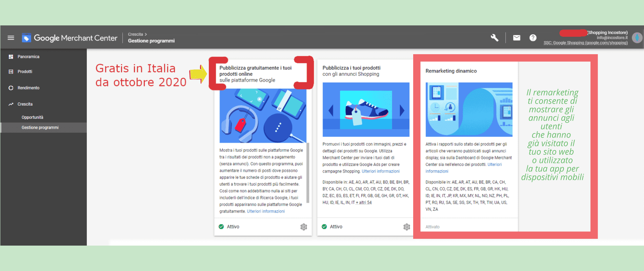The height and width of the screenshot is (271, 644).
Task: Open the mail notifications icon
Action: [x=517, y=38]
